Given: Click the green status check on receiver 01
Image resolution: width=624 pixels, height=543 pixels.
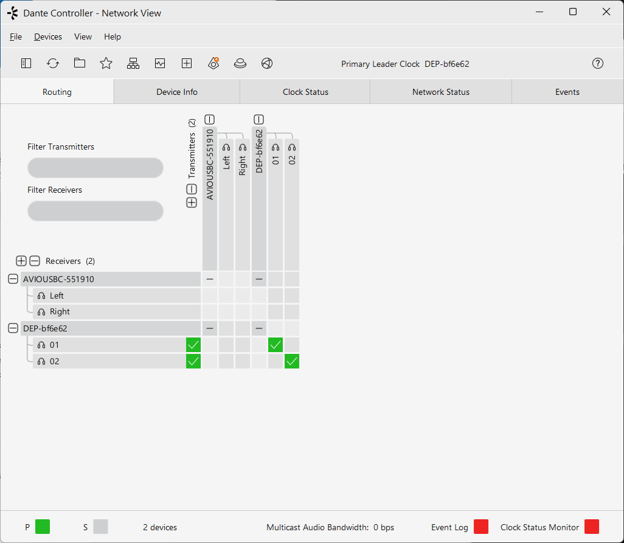Looking at the screenshot, I should 193,345.
